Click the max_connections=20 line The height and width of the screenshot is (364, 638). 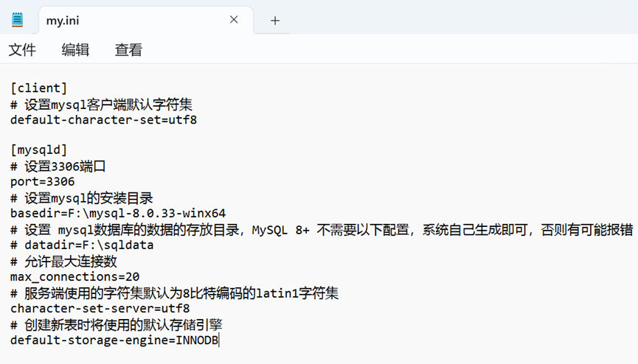[x=75, y=277]
